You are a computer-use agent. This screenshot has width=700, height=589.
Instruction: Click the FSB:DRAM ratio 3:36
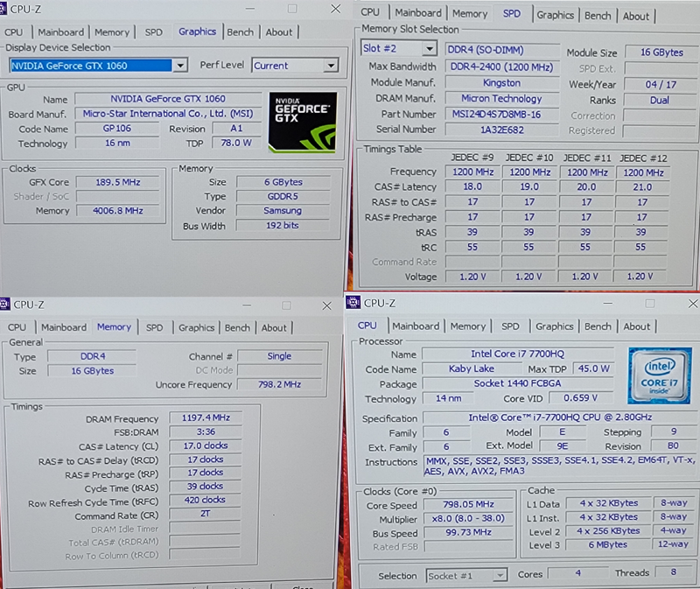[206, 431]
